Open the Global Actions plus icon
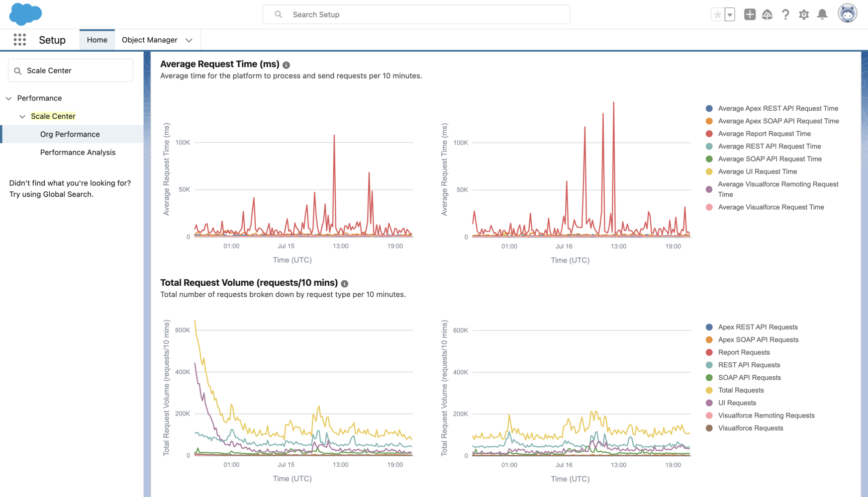This screenshot has height=497, width=868. coord(750,14)
